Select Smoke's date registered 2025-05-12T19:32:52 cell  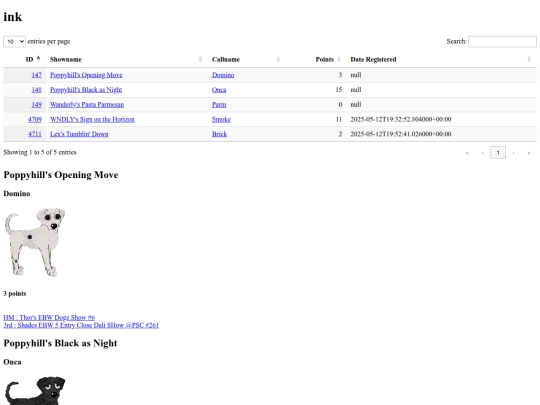(x=442, y=120)
